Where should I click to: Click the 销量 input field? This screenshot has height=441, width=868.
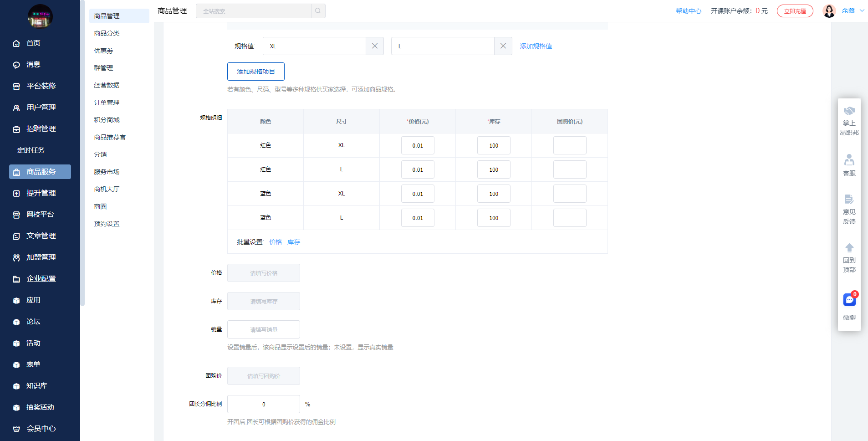pyautogui.click(x=263, y=329)
